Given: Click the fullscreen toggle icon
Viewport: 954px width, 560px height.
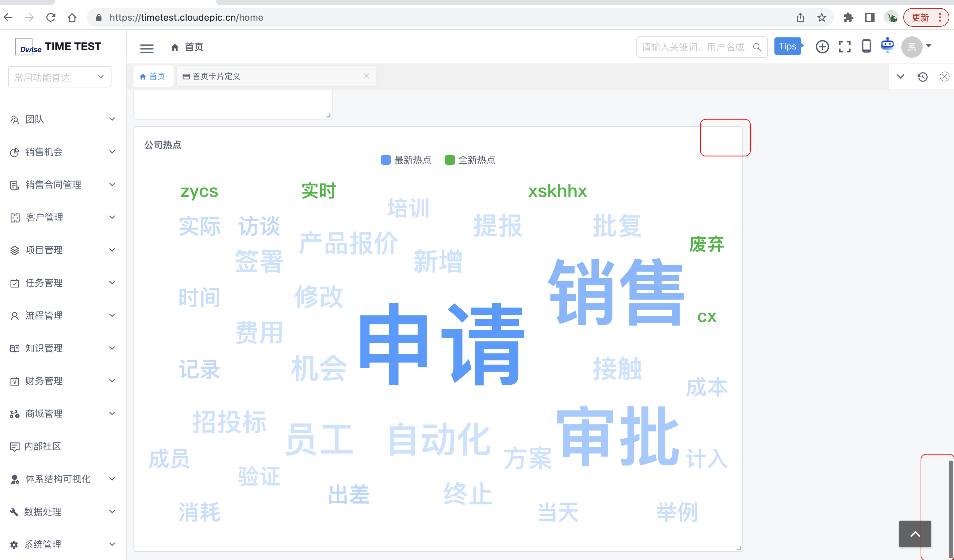Looking at the screenshot, I should pos(844,47).
